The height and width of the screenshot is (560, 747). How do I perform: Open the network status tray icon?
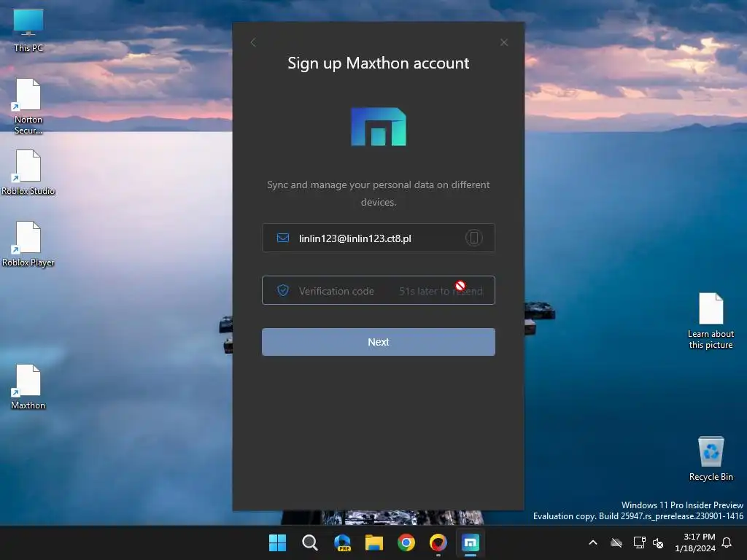pyautogui.click(x=639, y=542)
